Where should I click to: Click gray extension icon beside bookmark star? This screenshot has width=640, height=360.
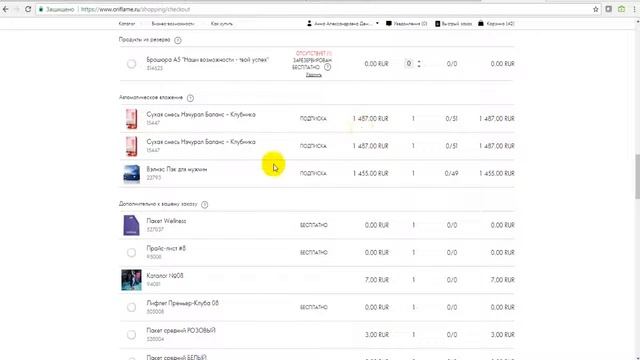point(609,9)
